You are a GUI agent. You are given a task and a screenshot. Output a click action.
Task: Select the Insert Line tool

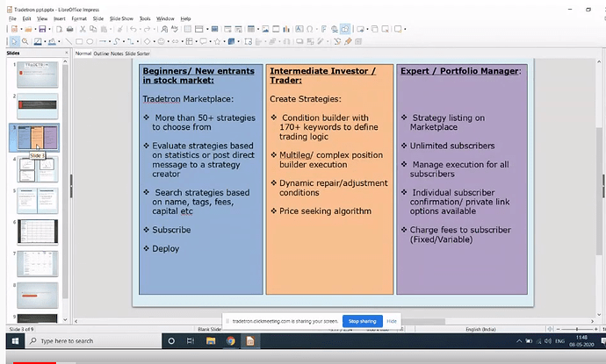point(69,41)
